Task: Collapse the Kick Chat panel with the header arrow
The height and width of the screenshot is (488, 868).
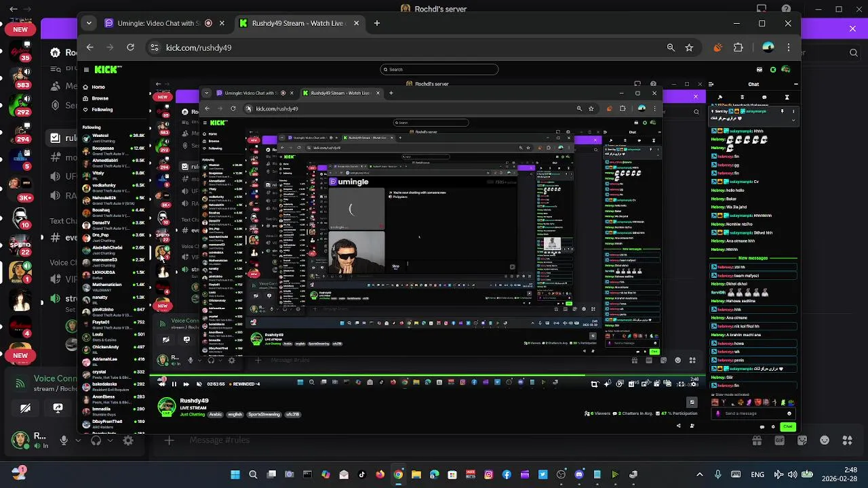Action: [711, 85]
